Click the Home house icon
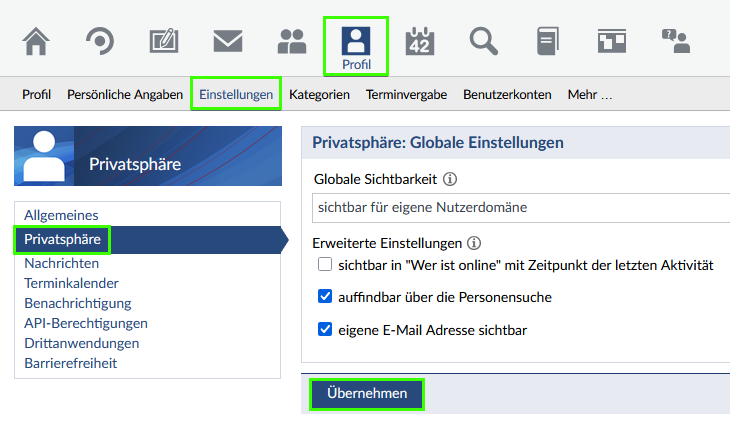 (x=36, y=41)
